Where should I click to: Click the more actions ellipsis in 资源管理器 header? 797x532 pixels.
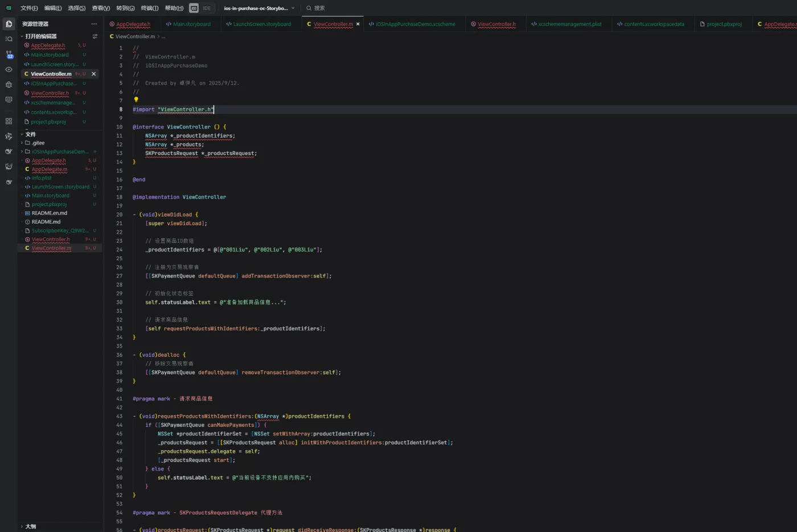pyautogui.click(x=94, y=24)
